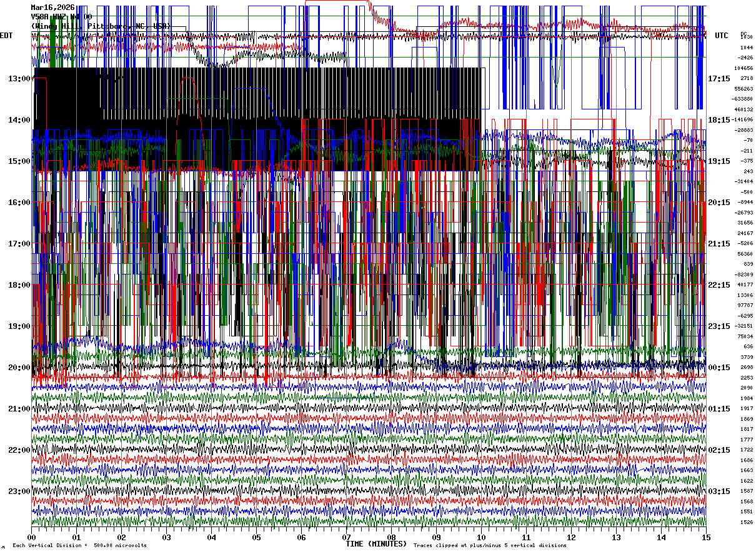This screenshot has height=554, width=756.
Task: Click the DC offset value -141696
Action: (x=744, y=119)
